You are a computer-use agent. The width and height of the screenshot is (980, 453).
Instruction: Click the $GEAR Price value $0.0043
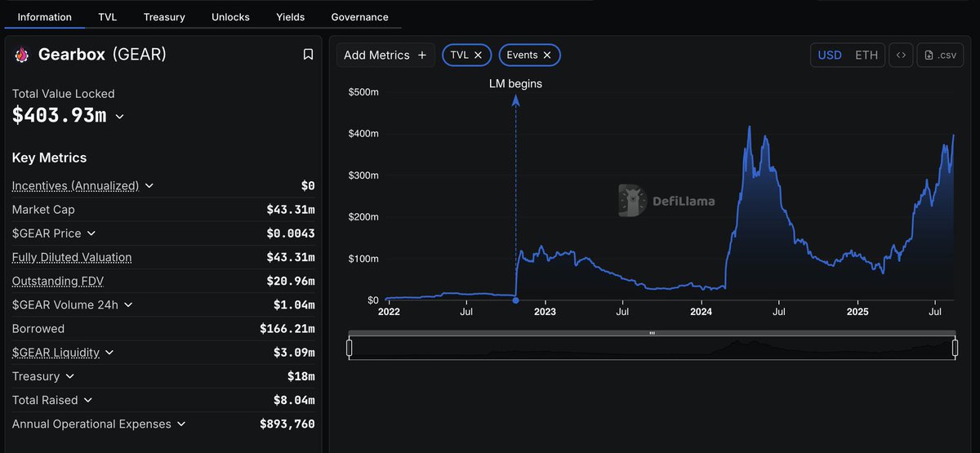click(x=291, y=233)
